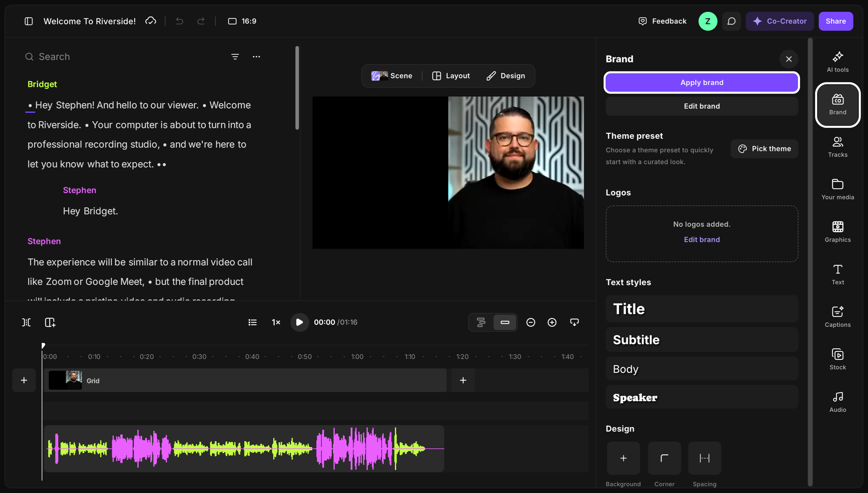Image resolution: width=868 pixels, height=493 pixels.
Task: Open the Spacing design option
Action: (705, 458)
